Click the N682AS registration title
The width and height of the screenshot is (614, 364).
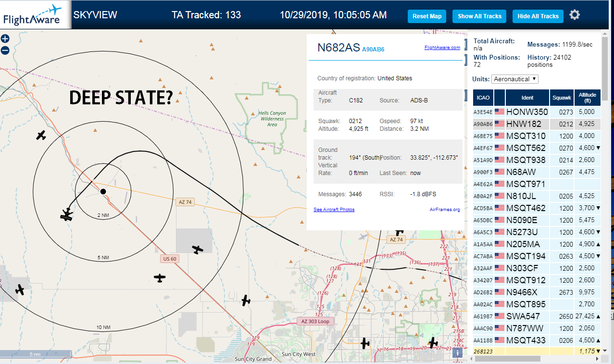tap(338, 47)
